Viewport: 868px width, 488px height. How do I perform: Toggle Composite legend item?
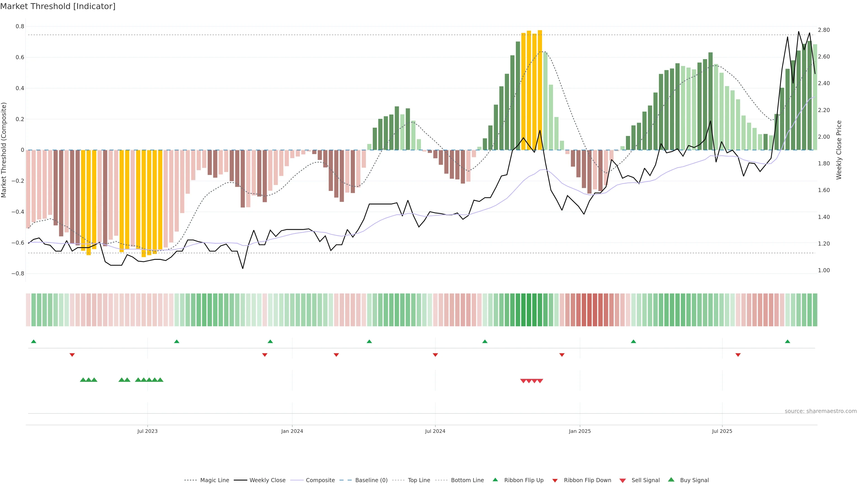(320, 480)
